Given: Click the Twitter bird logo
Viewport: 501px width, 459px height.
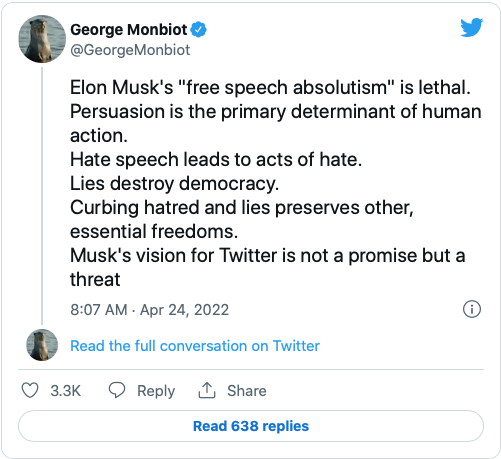Looking at the screenshot, I should click(471, 27).
